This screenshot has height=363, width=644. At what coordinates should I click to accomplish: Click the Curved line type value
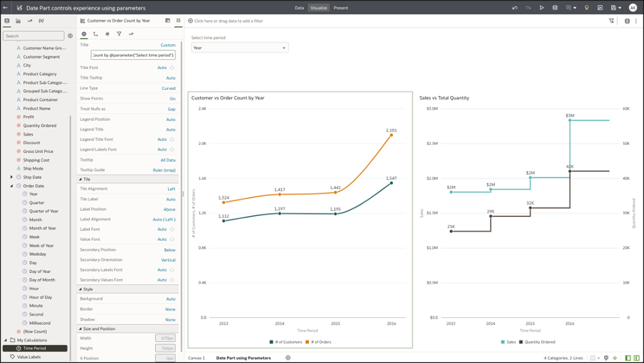169,88
